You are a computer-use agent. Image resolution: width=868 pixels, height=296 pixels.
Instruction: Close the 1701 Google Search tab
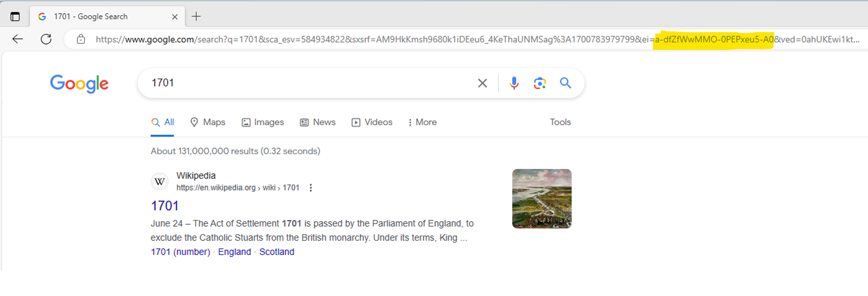175,17
